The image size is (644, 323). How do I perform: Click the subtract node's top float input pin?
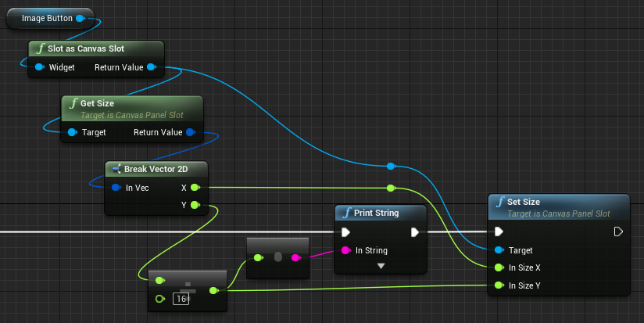[159, 280]
